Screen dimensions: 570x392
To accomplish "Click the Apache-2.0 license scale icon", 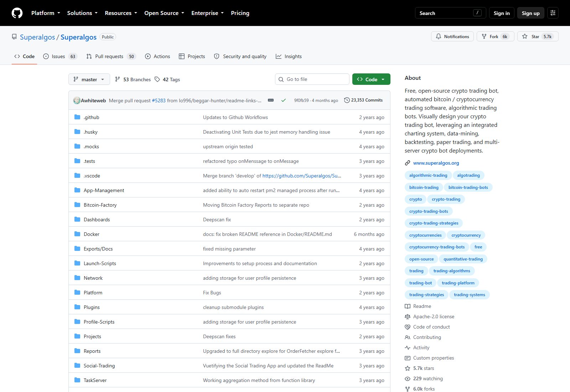I will [x=408, y=316].
